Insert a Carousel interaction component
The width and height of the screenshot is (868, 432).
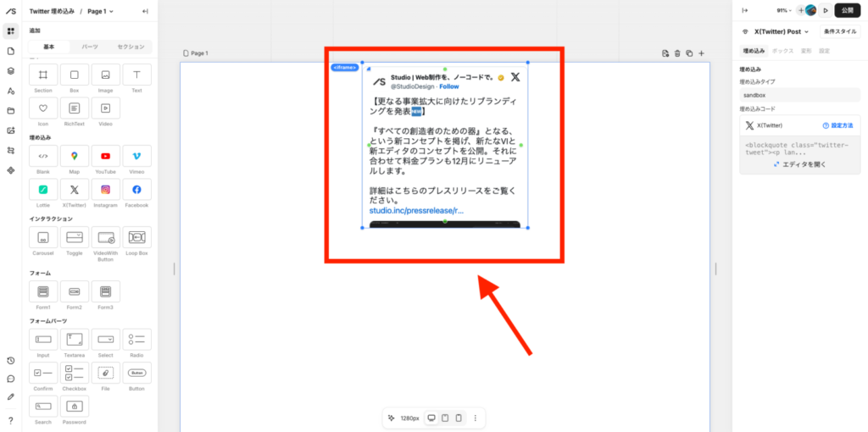click(43, 238)
